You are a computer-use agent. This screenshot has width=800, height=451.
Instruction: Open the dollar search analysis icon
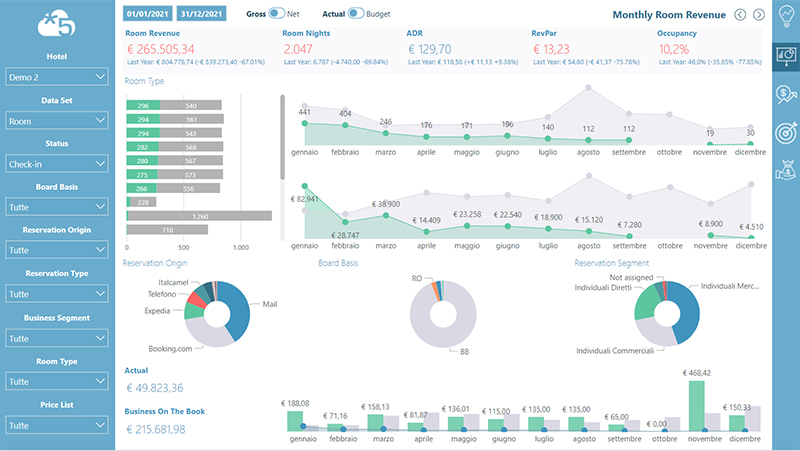click(x=786, y=94)
